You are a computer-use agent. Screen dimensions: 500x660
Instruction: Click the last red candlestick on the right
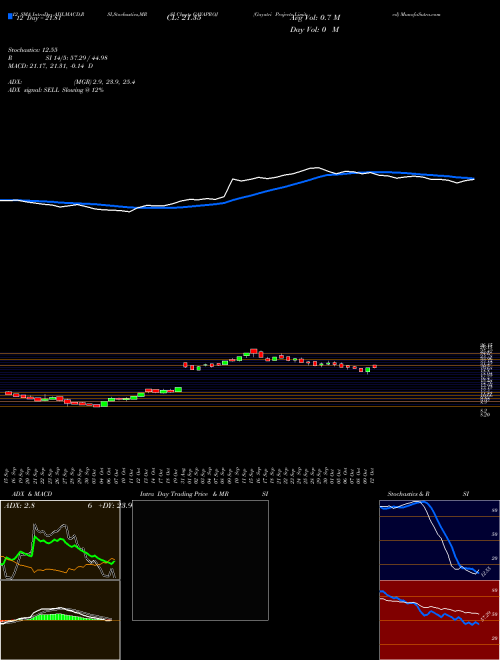point(375,366)
